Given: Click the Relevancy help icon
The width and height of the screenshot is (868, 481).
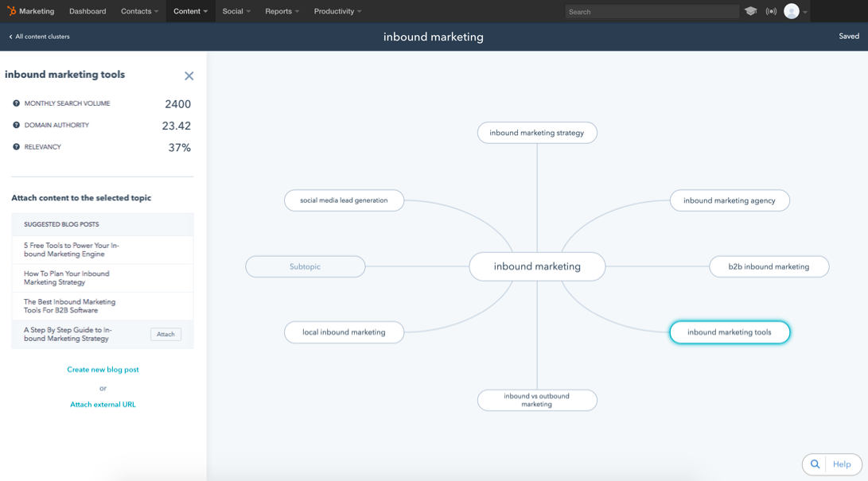Looking at the screenshot, I should click(16, 147).
